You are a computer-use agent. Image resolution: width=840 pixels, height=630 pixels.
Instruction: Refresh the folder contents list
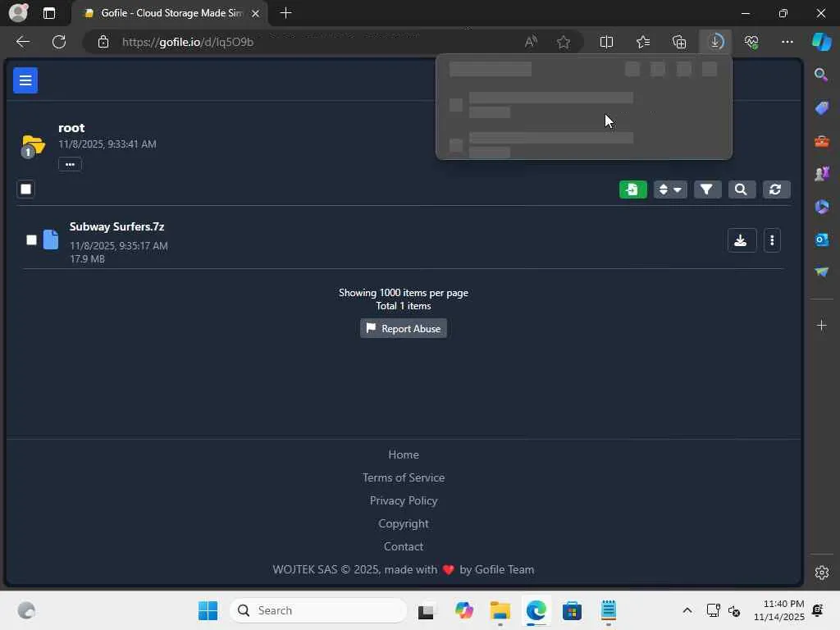click(775, 189)
